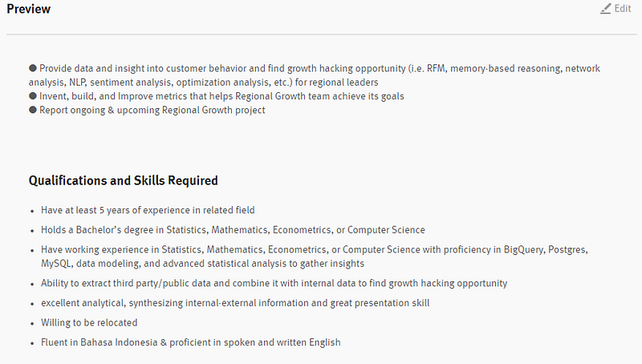The image size is (642, 364).
Task: Click the "at least 5 years of experience" requirement
Action: [x=148, y=210]
